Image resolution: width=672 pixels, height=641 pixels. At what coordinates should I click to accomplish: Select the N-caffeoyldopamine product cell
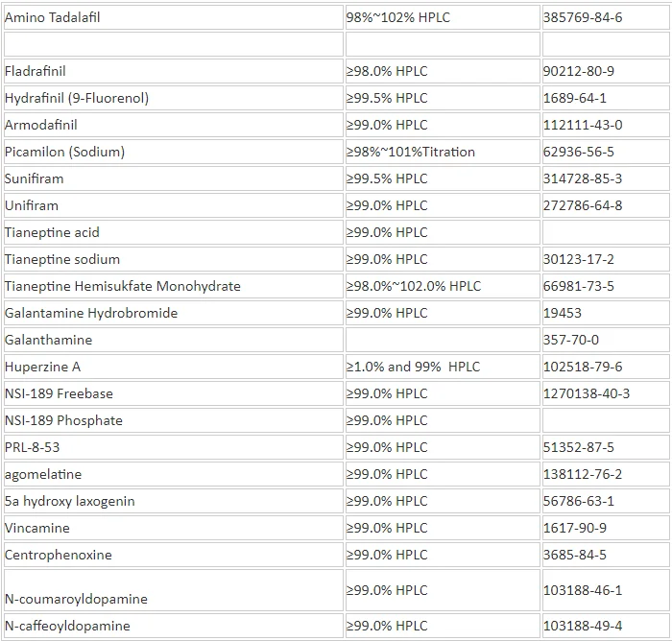coord(67,626)
